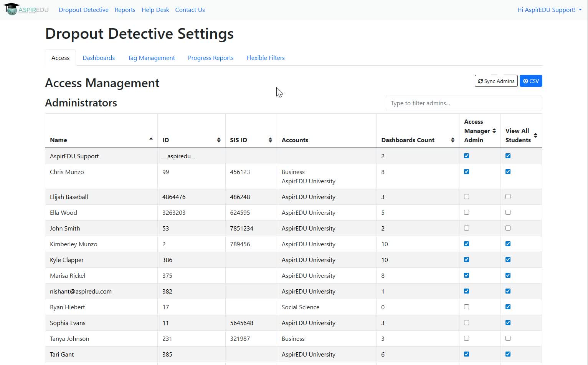Enable View All Students for Ella Wood
Viewport: 588px width, 365px height.
[508, 212]
